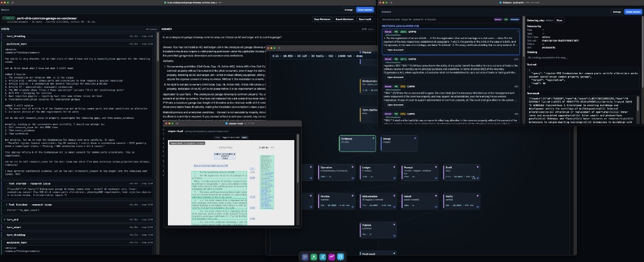Select the Orchestrator node in the graph
The image size is (644, 262).
369,85
